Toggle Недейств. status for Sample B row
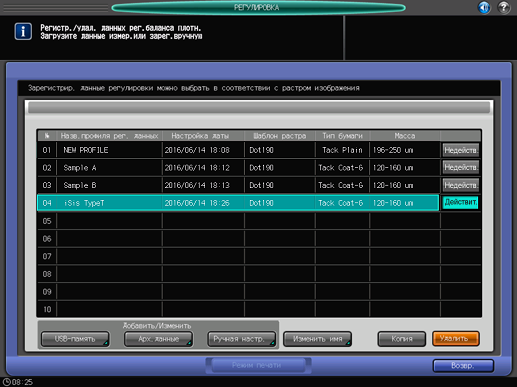 461,185
